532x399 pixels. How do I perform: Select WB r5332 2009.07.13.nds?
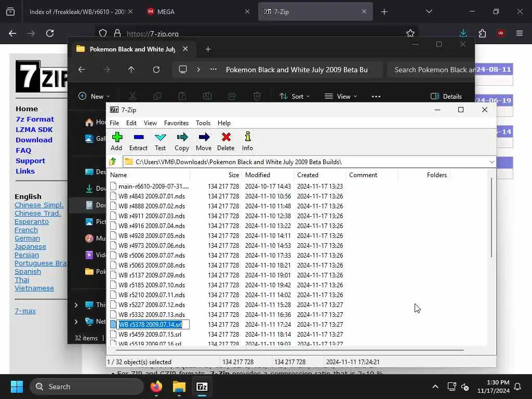(151, 314)
